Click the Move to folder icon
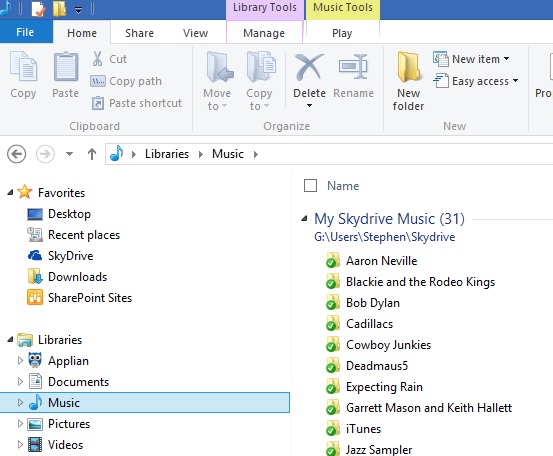Screen dimensions: 553x456 pos(219,67)
